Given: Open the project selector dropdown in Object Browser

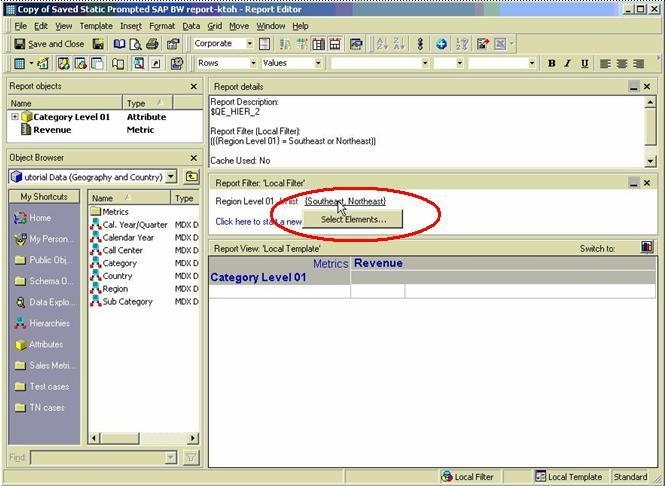Looking at the screenshot, I should [171, 177].
